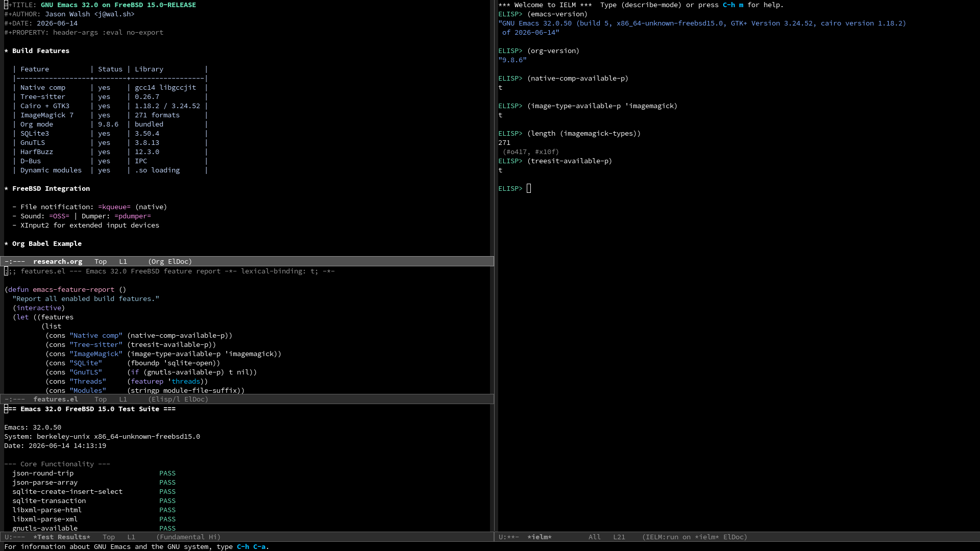The height and width of the screenshot is (551, 980).
Task: Follow the C-h C-a key binding in echo area
Action: [x=251, y=546]
